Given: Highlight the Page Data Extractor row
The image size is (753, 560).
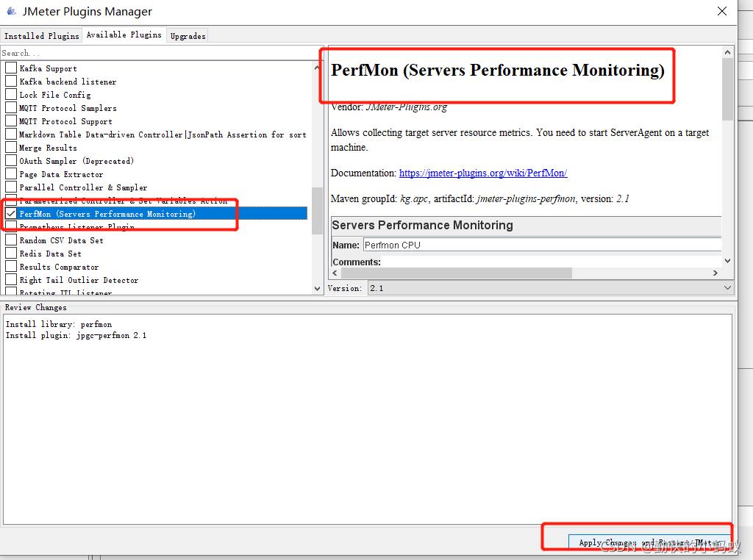Looking at the screenshot, I should (x=61, y=174).
